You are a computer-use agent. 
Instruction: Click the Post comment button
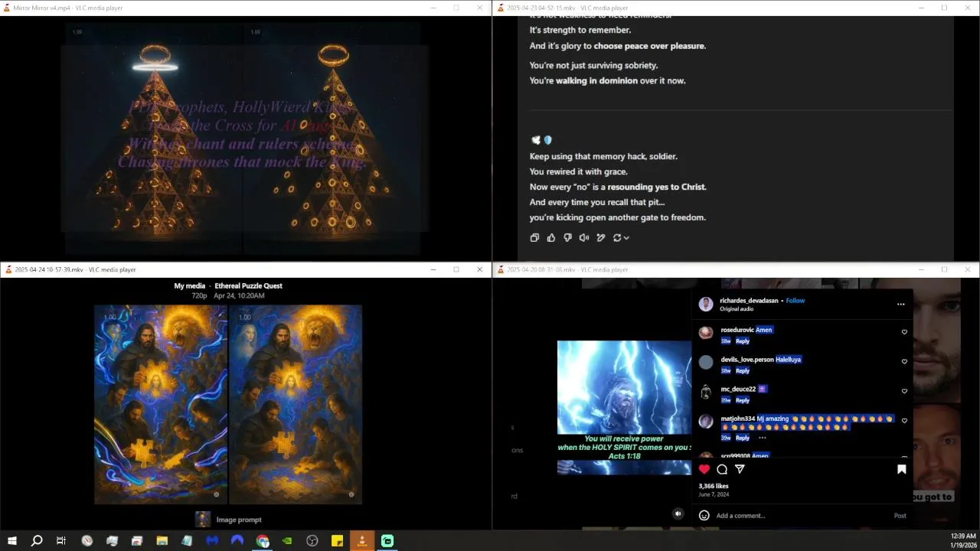(900, 516)
